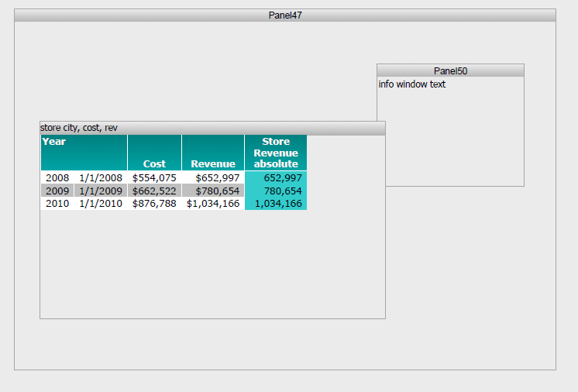Select the 2008 year cell

tap(57, 177)
